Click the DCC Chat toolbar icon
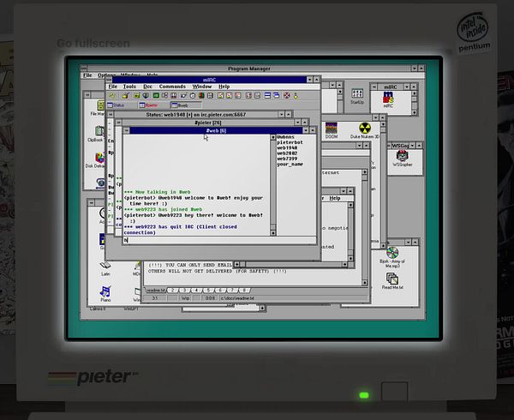This screenshot has height=420, width=514. coord(229,96)
